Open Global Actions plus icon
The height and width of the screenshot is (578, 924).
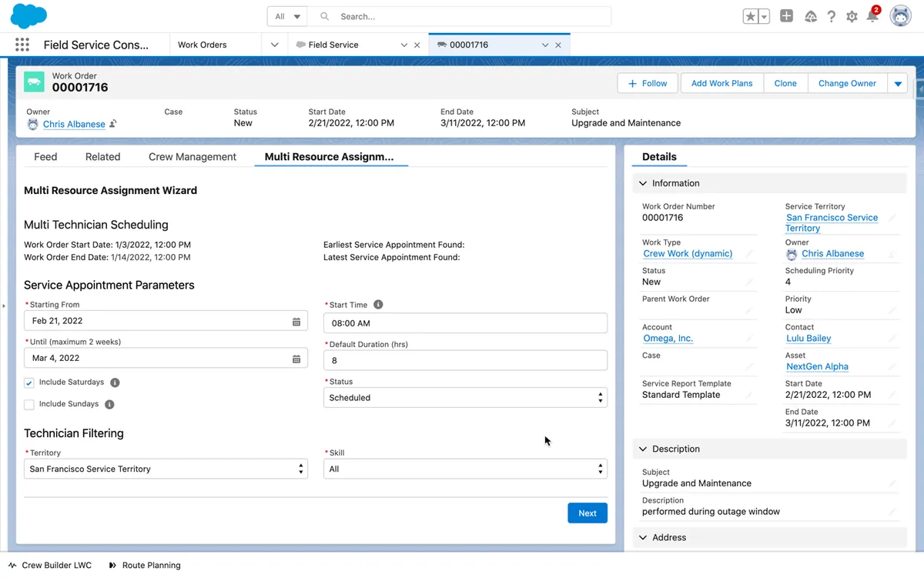(x=786, y=16)
